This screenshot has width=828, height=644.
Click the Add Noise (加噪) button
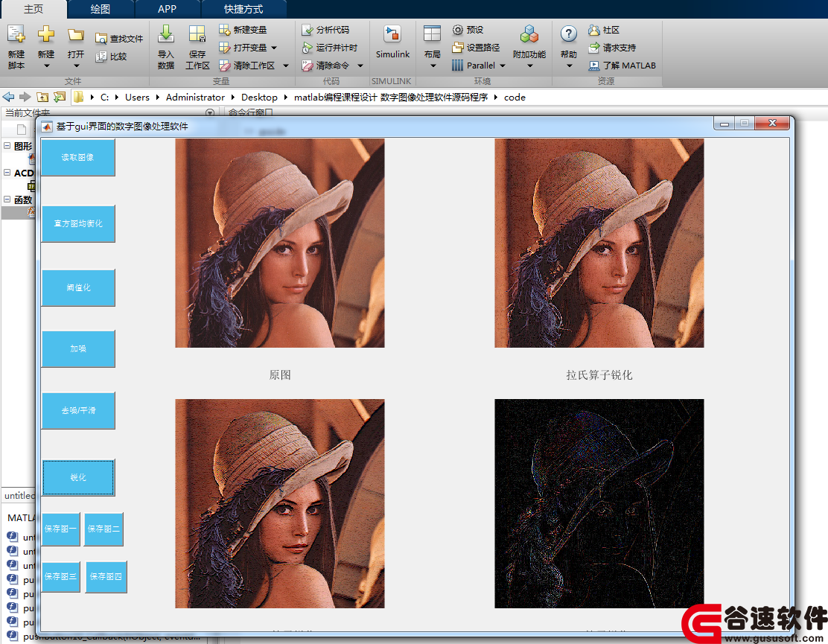pyautogui.click(x=77, y=348)
